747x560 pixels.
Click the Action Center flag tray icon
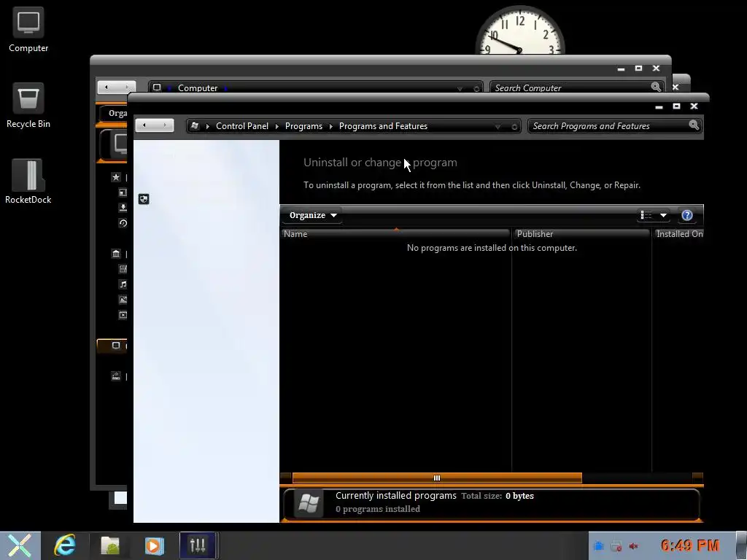pyautogui.click(x=599, y=546)
